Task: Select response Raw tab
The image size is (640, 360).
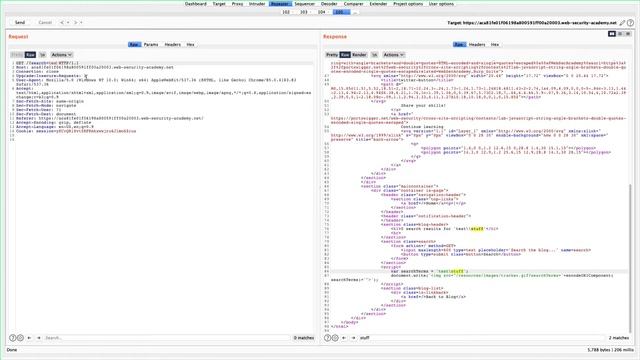Action: pyautogui.click(x=459, y=44)
